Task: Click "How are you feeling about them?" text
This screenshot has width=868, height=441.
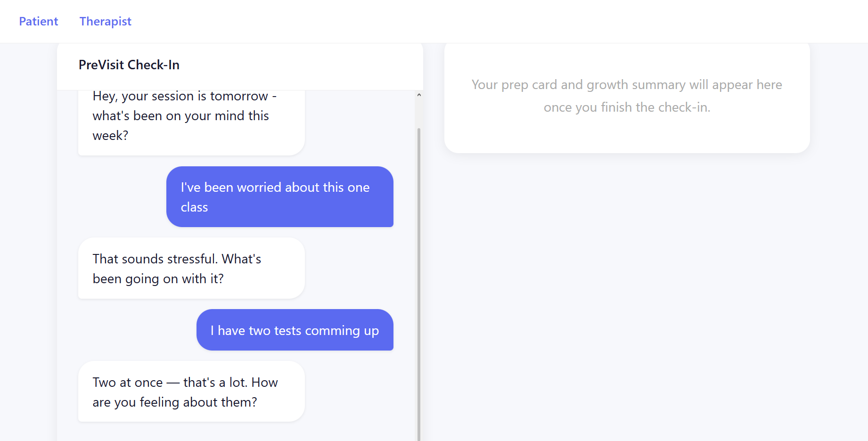Action: tap(174, 402)
